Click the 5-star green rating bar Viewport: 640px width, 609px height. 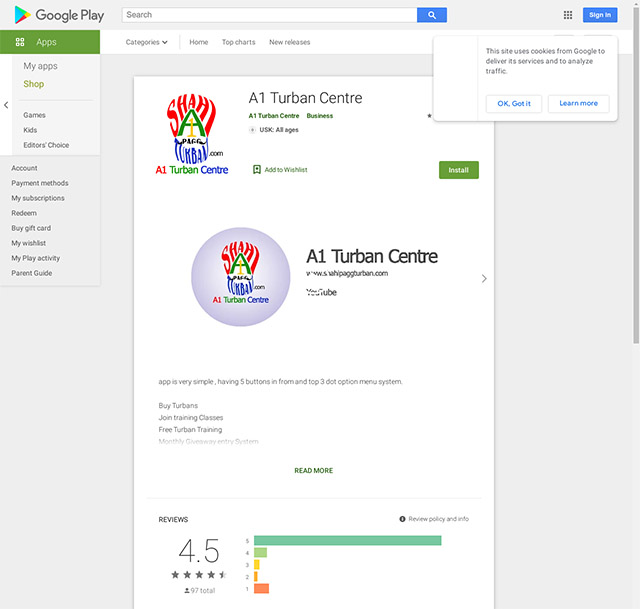click(347, 540)
